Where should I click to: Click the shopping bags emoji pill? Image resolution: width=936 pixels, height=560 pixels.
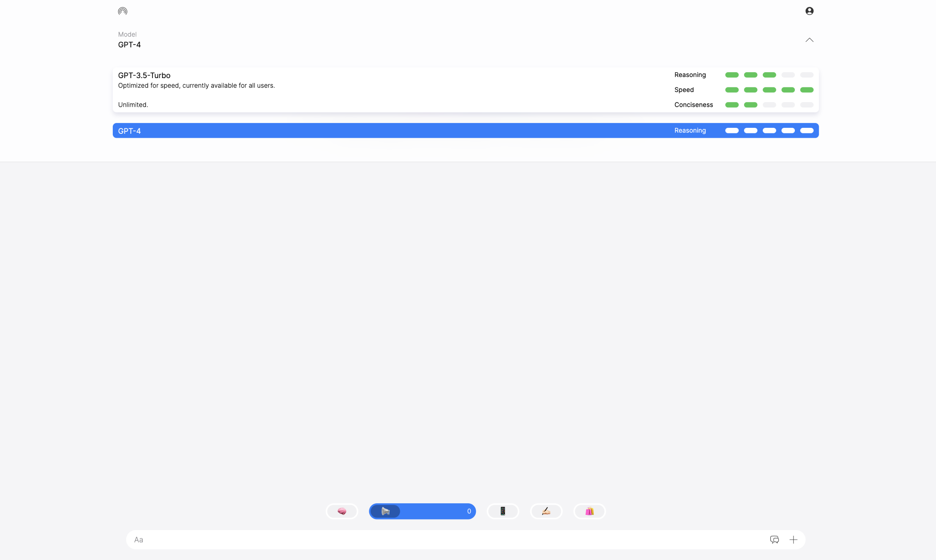click(x=590, y=511)
